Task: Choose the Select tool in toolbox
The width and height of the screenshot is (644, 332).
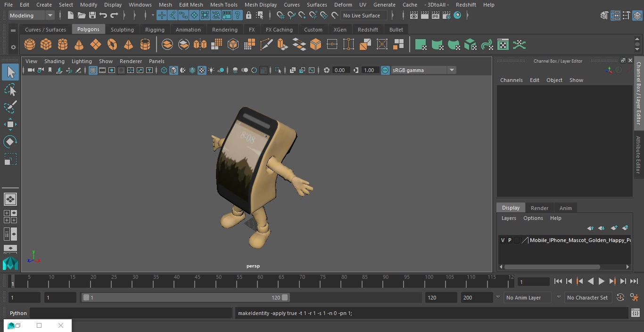Action: [10, 72]
